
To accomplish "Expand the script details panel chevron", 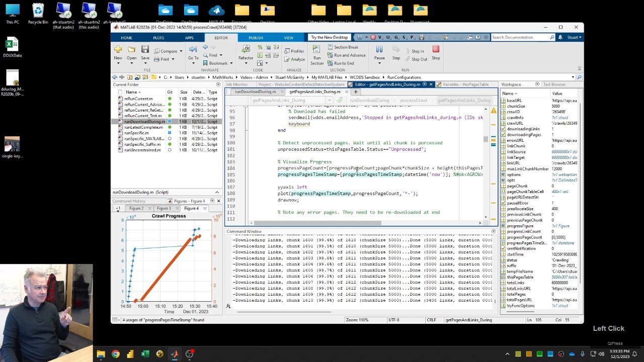I will (217, 192).
